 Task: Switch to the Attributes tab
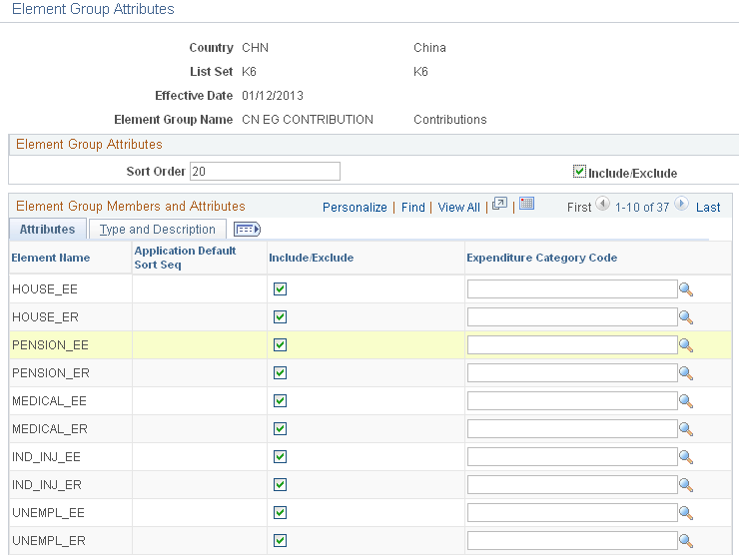click(47, 230)
